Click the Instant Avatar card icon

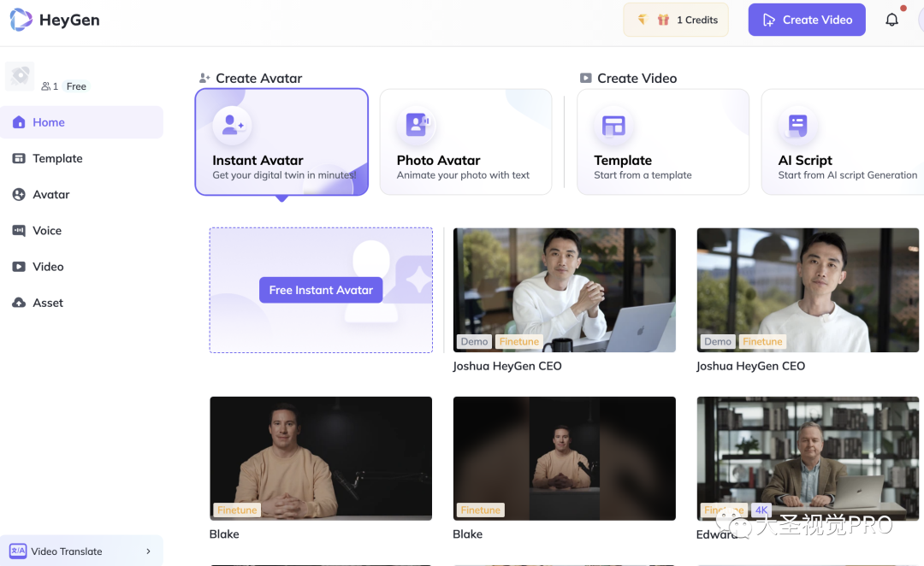click(x=232, y=126)
